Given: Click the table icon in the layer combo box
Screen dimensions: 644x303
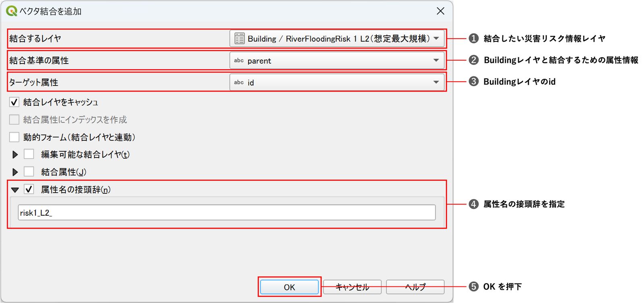Looking at the screenshot, I should point(239,39).
